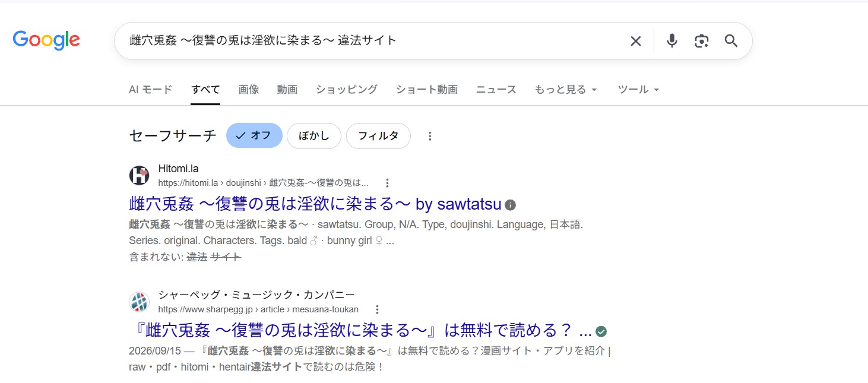
Task: Click the セーフサーチ label
Action: 173,136
